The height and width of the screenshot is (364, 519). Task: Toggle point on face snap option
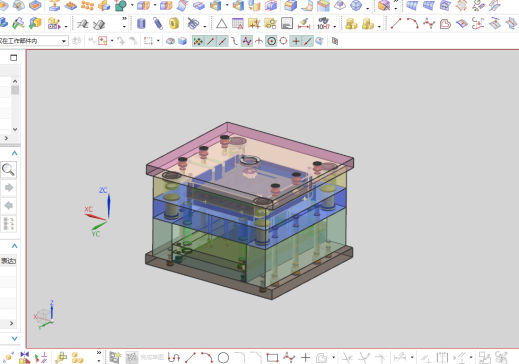tap(319, 41)
